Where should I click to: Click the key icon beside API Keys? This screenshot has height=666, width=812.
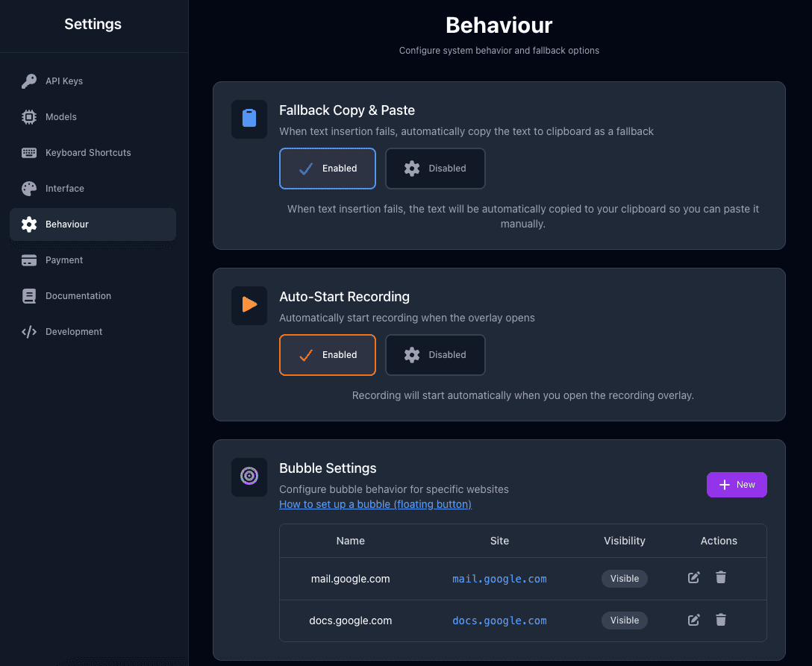[29, 81]
